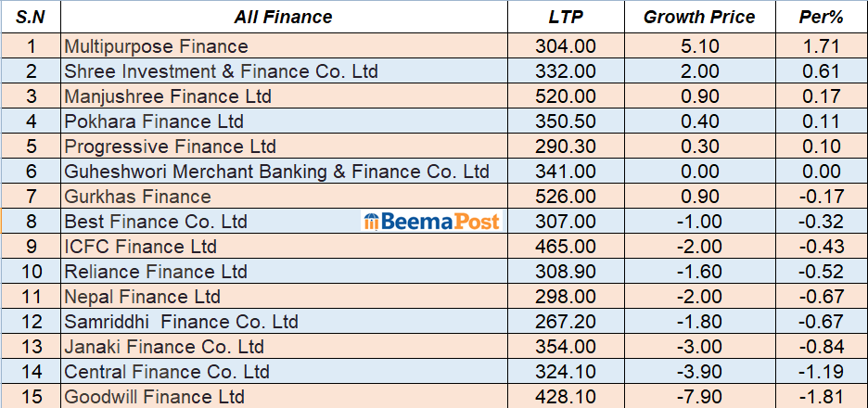Click Guheshwori Merchant Banking & Finance name
868x408 pixels.
[276, 172]
